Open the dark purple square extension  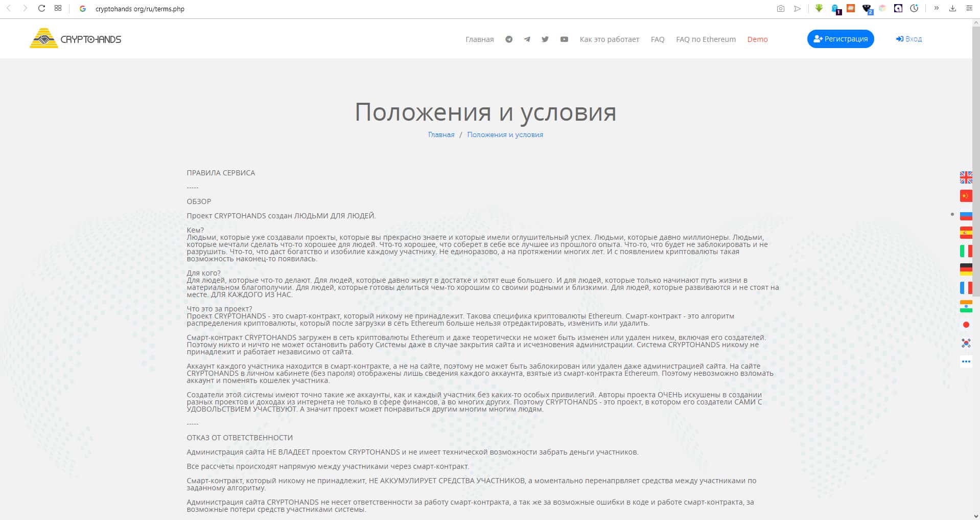898,8
